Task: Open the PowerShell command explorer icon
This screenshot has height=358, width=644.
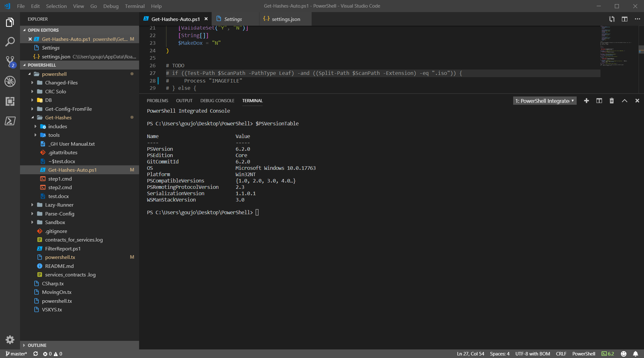Action: click(10, 121)
